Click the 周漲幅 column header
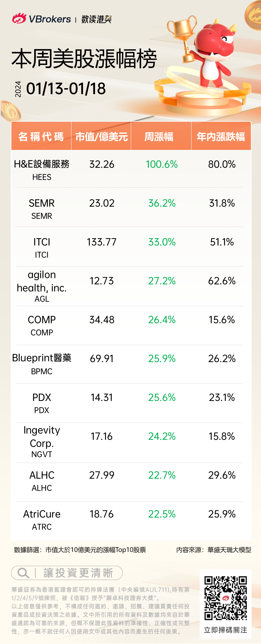Viewport: 261px width, 644px height. (159, 136)
